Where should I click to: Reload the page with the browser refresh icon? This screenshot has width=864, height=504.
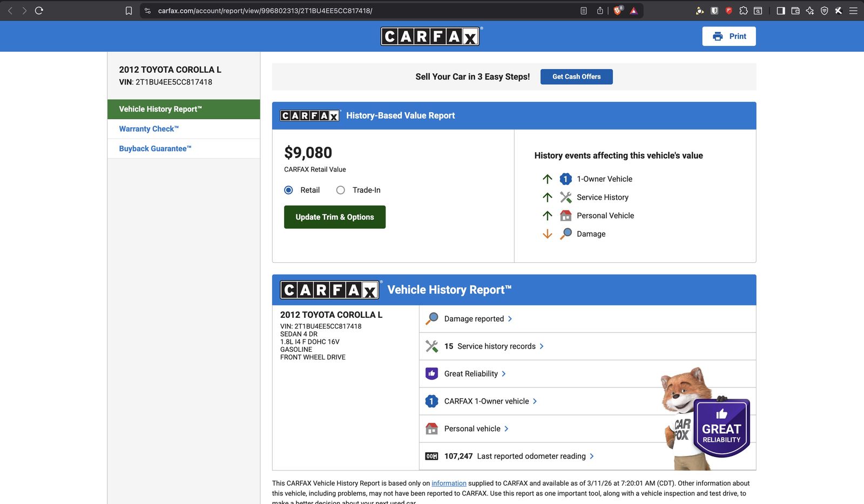39,11
